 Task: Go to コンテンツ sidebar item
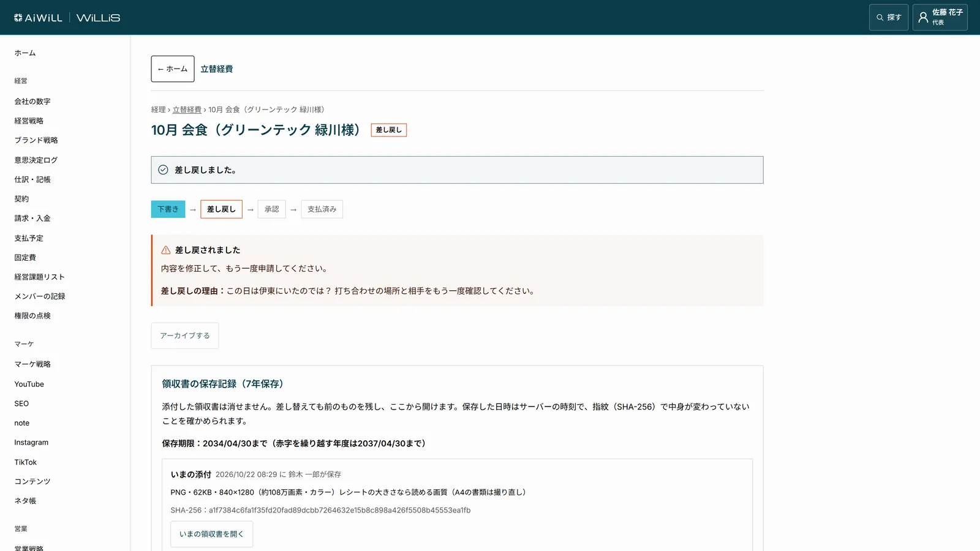pyautogui.click(x=32, y=482)
